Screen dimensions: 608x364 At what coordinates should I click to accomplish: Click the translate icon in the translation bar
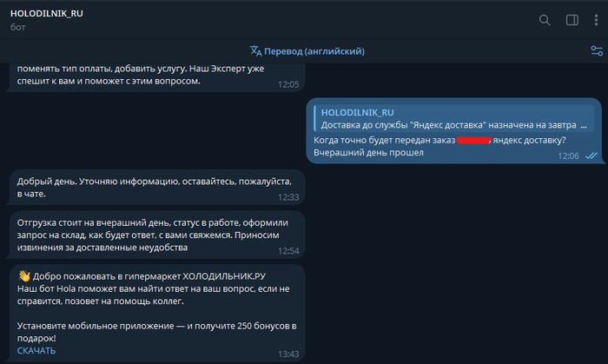[x=255, y=50]
